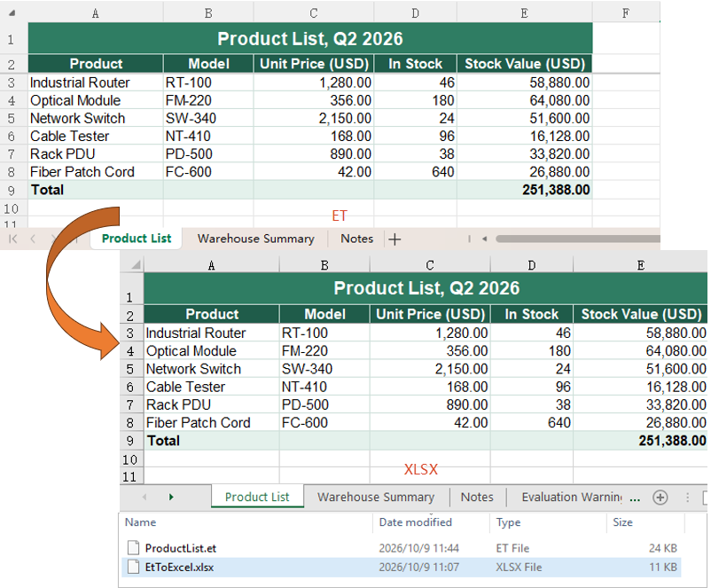This screenshot has width=711, height=588.
Task: Click the 251,388.00 total in XLSX sheet
Action: tap(640, 441)
